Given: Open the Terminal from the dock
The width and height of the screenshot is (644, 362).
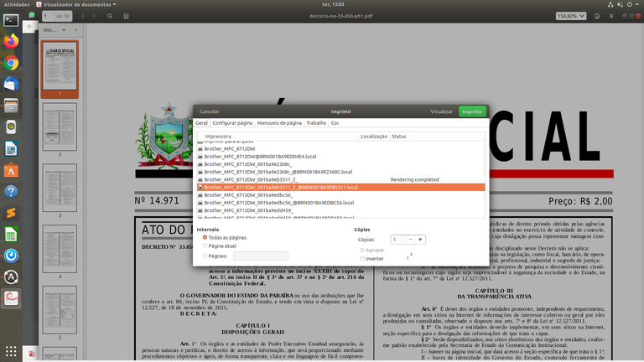Looking at the screenshot, I should click(11, 20).
